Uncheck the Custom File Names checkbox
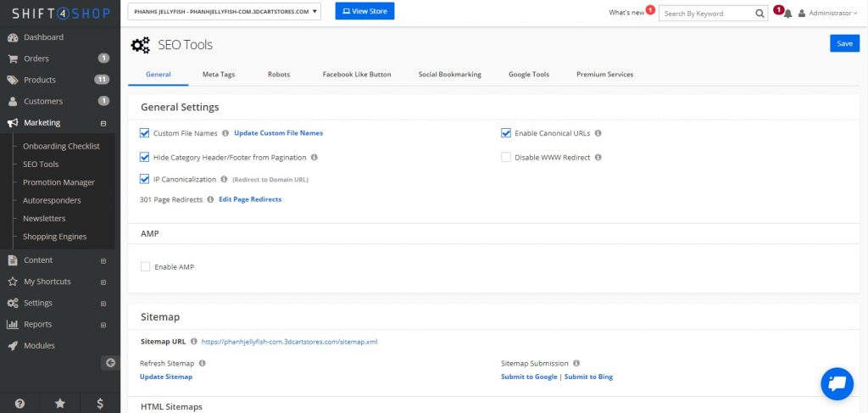This screenshot has height=413, width=868. 145,133
